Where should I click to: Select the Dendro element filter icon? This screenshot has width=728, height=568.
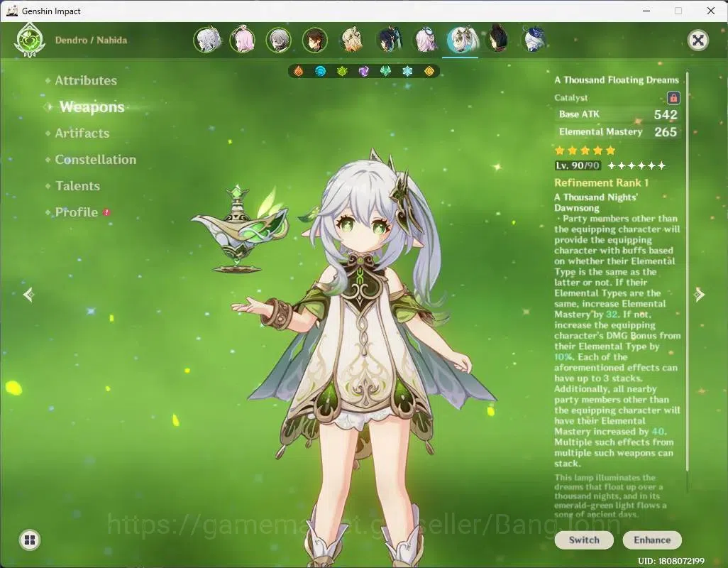[342, 71]
